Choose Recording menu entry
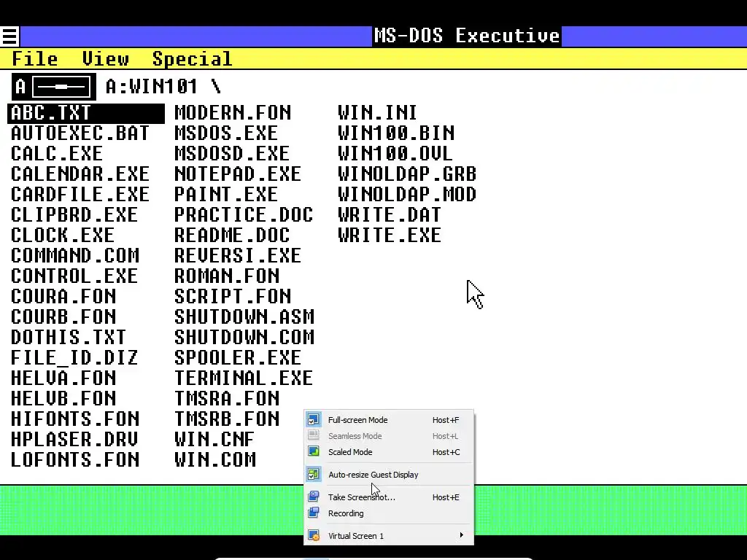 (x=389, y=513)
